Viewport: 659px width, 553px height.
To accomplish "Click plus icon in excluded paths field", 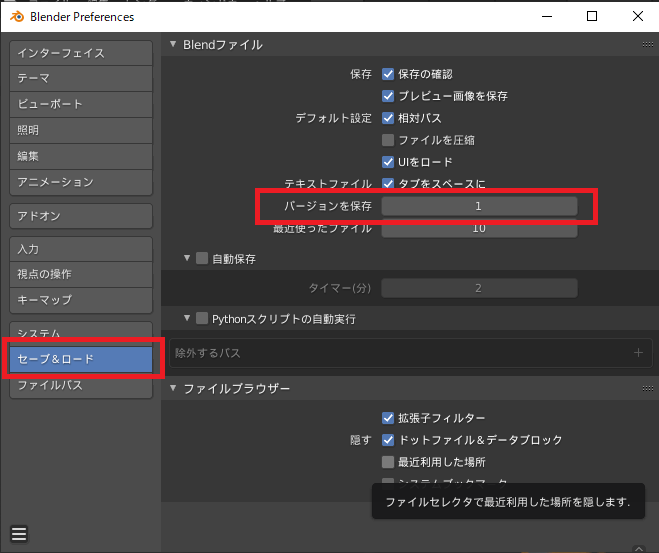I will pos(638,353).
